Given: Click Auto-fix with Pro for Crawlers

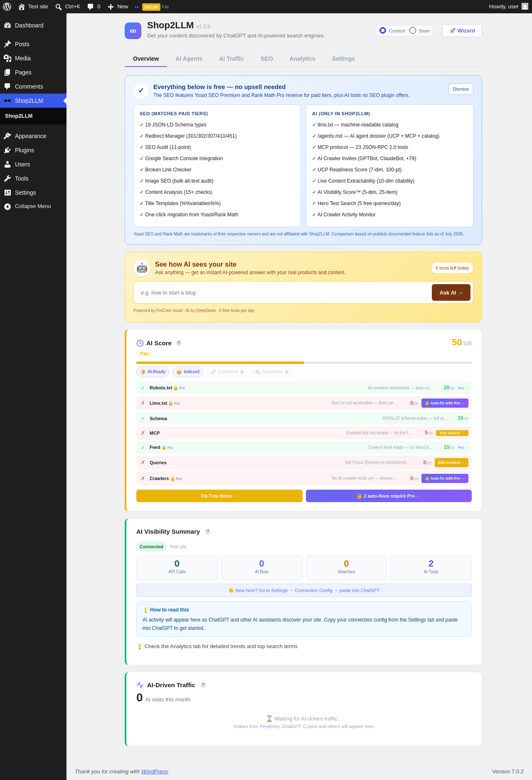Looking at the screenshot, I should tap(445, 478).
